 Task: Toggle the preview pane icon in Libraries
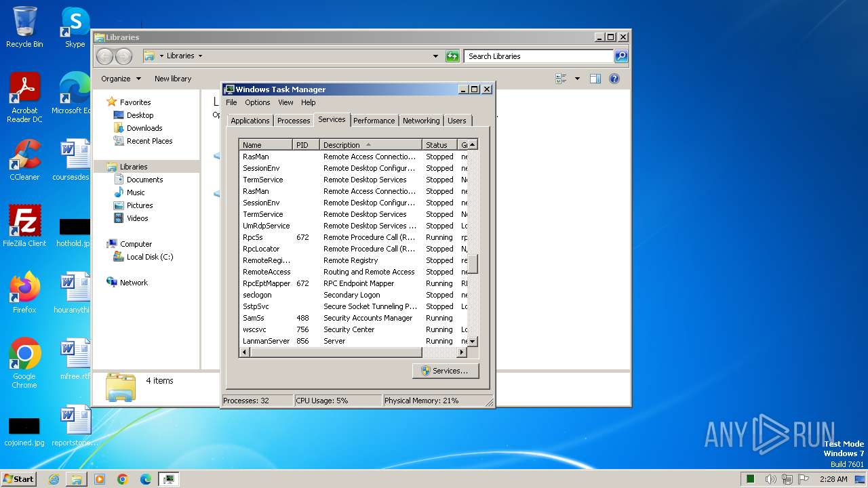click(595, 79)
